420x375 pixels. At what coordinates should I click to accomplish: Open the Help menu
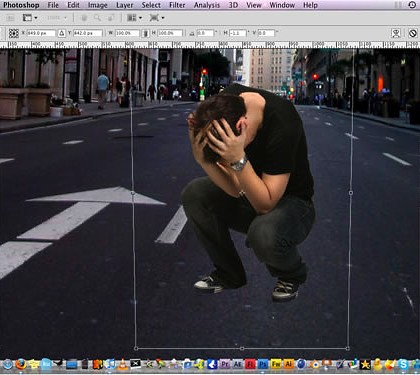(x=310, y=5)
